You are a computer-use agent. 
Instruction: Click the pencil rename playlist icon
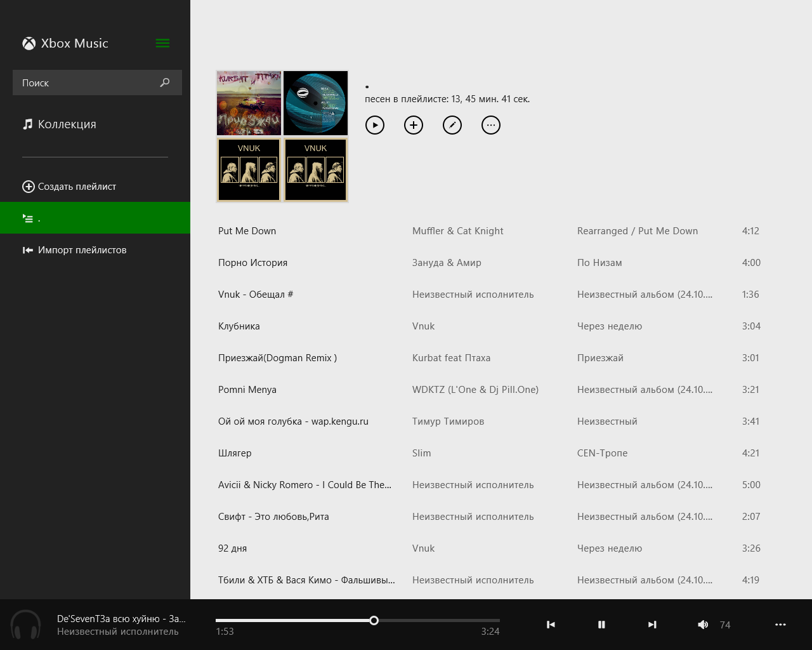(452, 125)
